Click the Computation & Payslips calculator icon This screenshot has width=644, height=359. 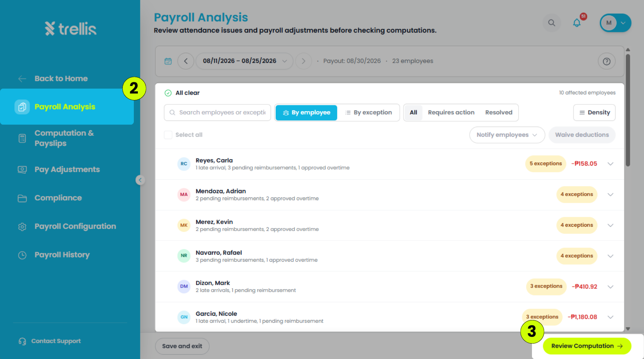click(22, 138)
